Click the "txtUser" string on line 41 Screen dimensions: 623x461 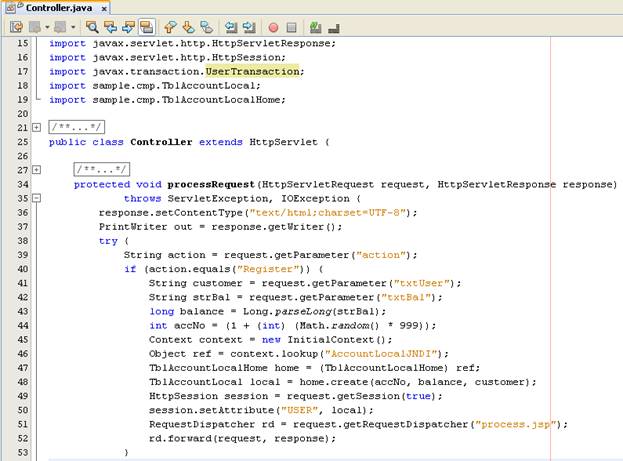tap(422, 283)
